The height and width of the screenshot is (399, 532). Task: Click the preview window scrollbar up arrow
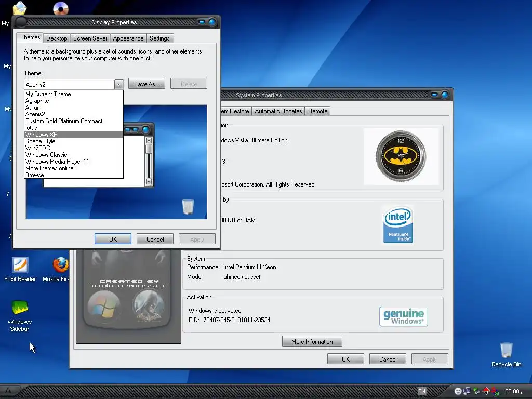tap(149, 140)
